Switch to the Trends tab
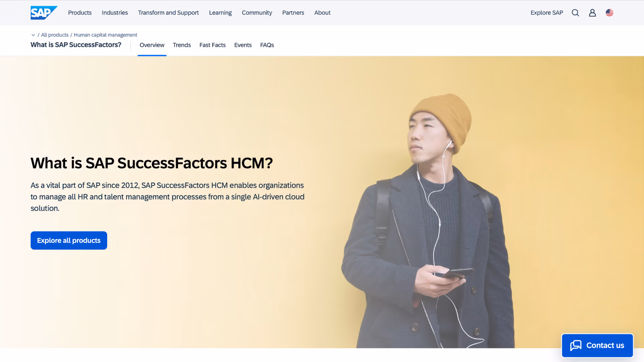This screenshot has height=362, width=644. (182, 45)
